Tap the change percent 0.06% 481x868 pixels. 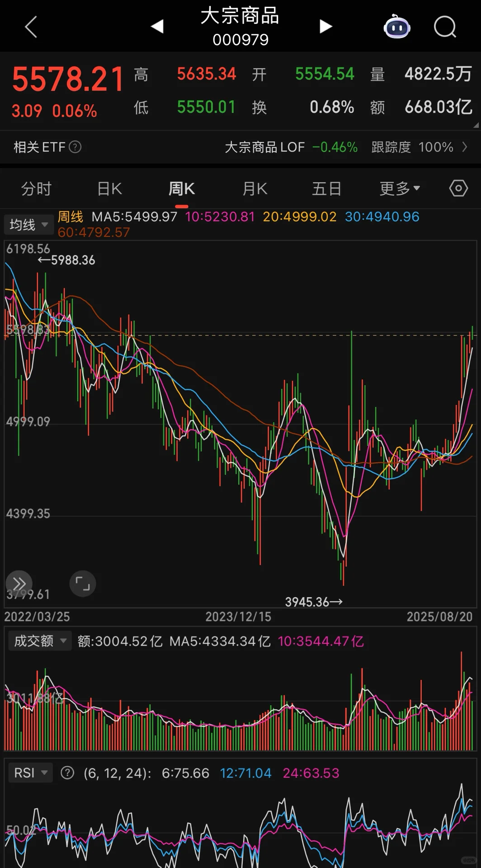[x=75, y=111]
